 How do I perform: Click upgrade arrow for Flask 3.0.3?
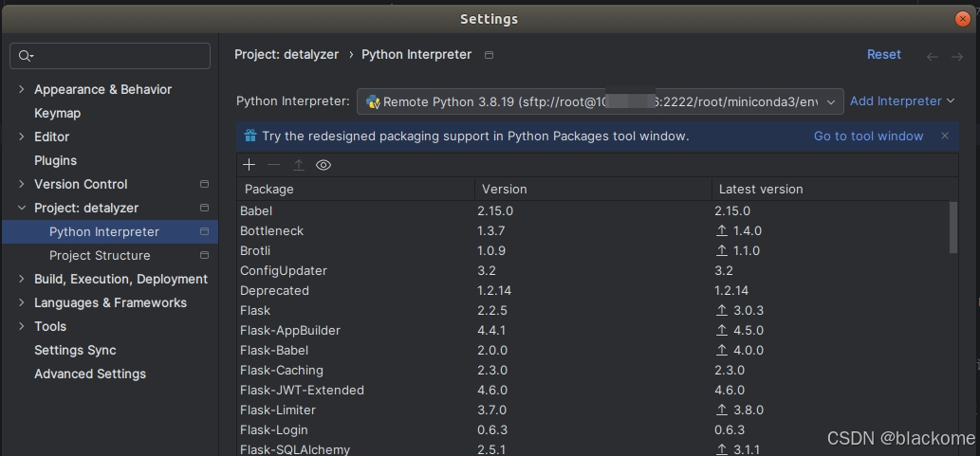(722, 310)
